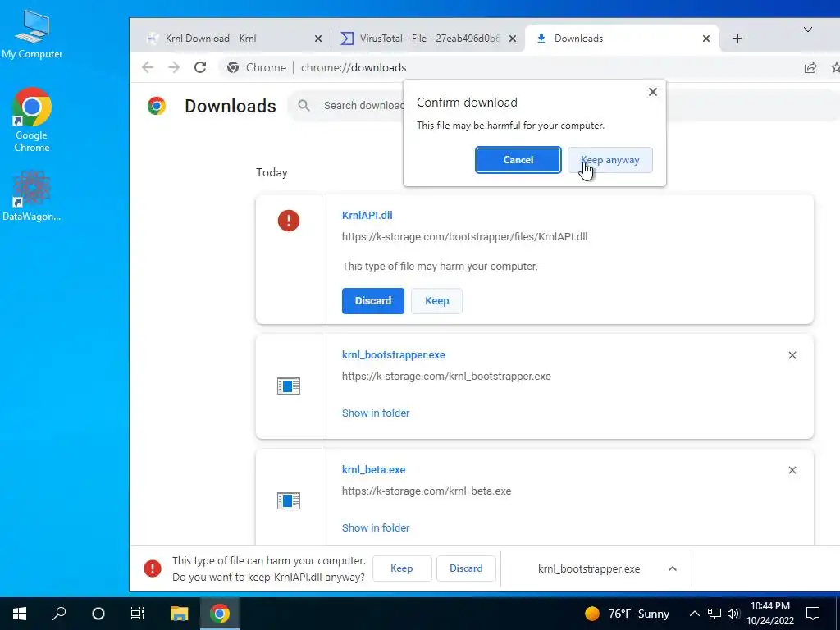Click Chrome taskbar icon

pyautogui.click(x=219, y=614)
